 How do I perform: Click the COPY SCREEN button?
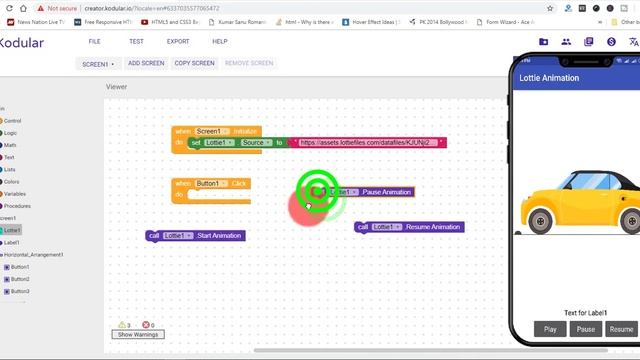point(194,63)
